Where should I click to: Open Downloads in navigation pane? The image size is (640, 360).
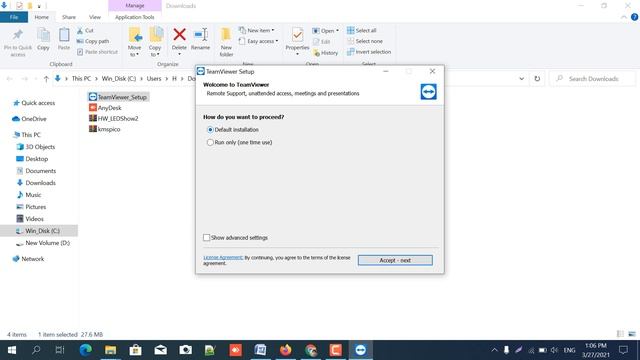36,183
